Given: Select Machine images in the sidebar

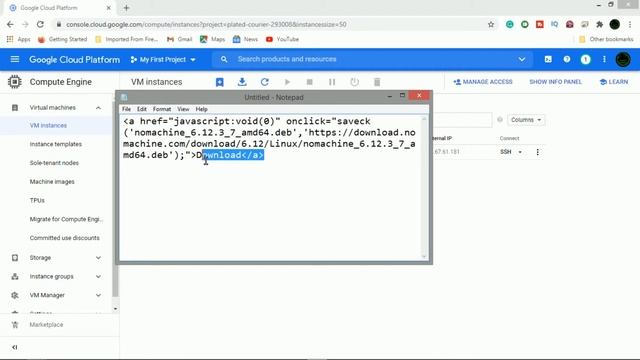Looking at the screenshot, I should 52,182.
